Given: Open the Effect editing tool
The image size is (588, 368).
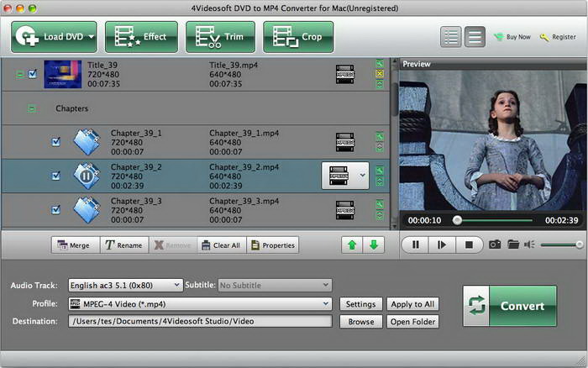Looking at the screenshot, I should (141, 37).
